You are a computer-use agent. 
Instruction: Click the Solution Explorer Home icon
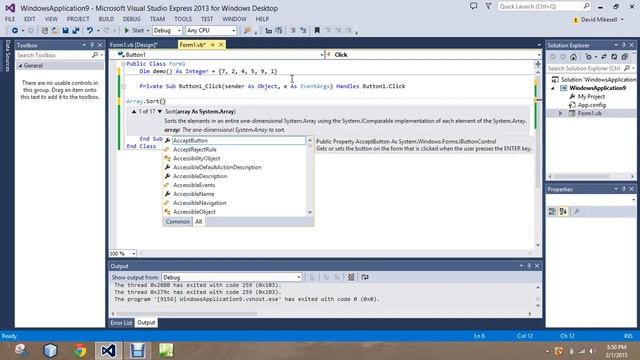tap(573, 57)
